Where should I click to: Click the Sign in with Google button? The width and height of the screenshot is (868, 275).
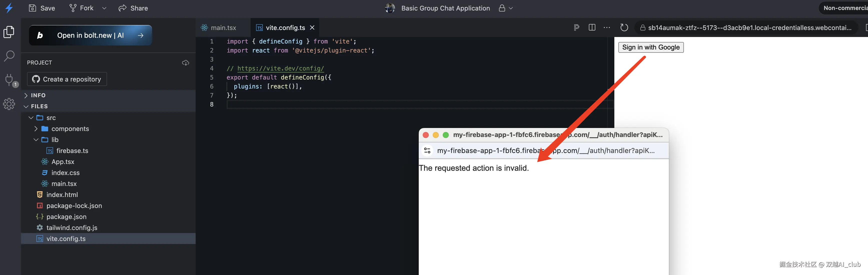650,47
